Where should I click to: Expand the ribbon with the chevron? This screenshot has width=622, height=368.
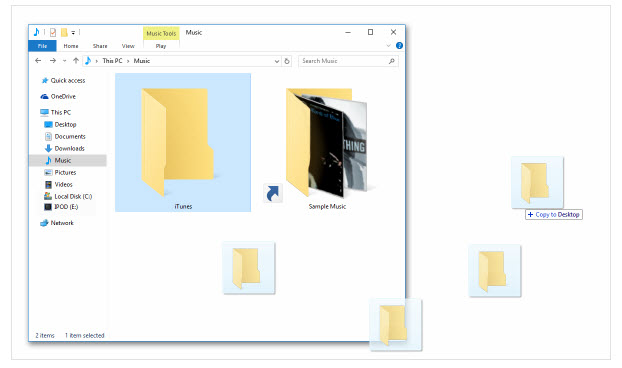coord(388,46)
